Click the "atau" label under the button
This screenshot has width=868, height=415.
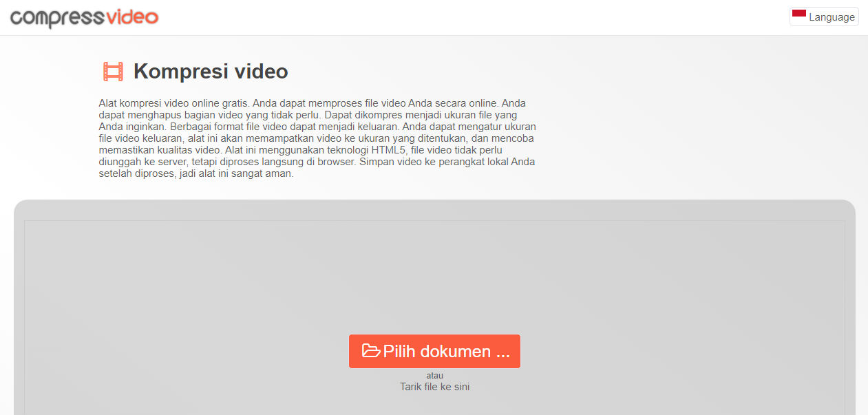point(434,376)
